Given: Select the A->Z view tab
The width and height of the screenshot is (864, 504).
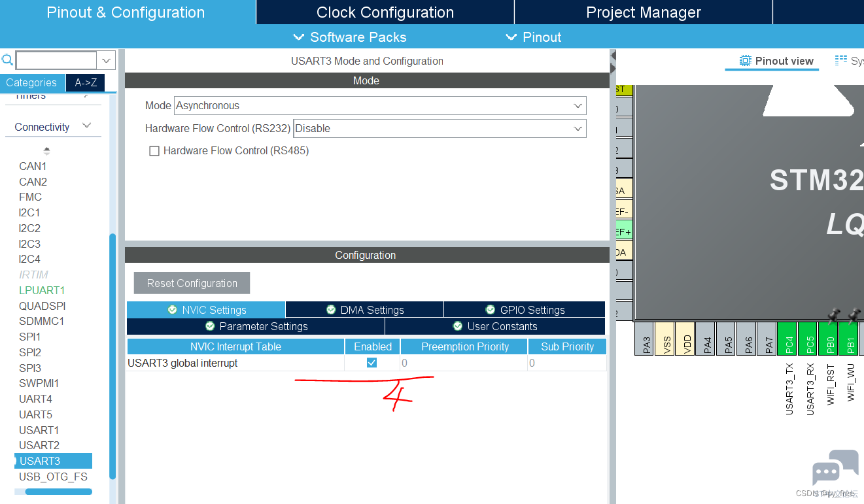Looking at the screenshot, I should 86,82.
